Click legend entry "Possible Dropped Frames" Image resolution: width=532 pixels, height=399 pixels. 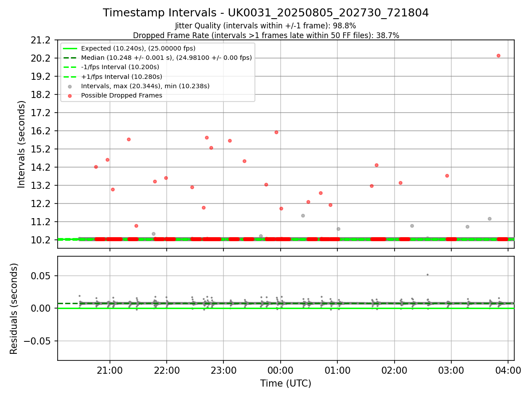[x=121, y=95]
